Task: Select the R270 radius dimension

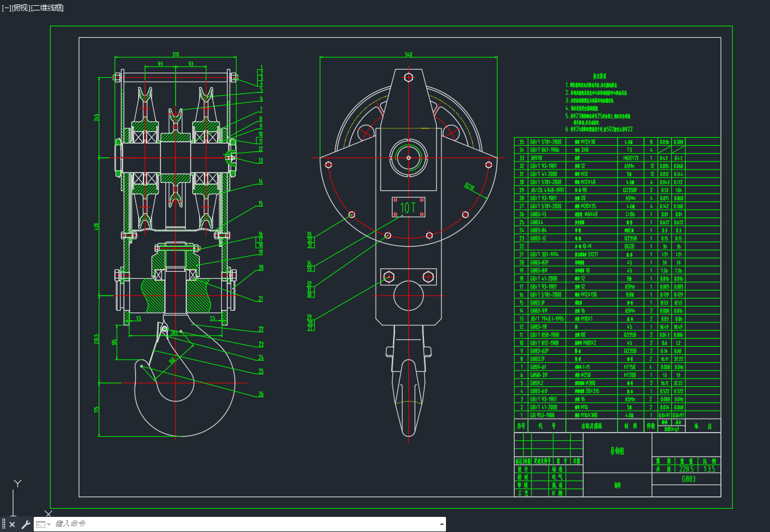Action: [469, 188]
